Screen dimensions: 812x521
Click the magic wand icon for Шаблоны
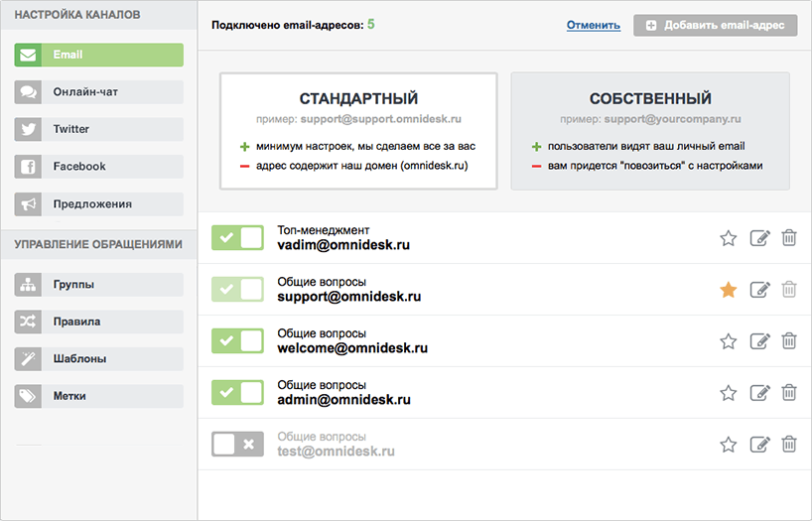[28, 359]
